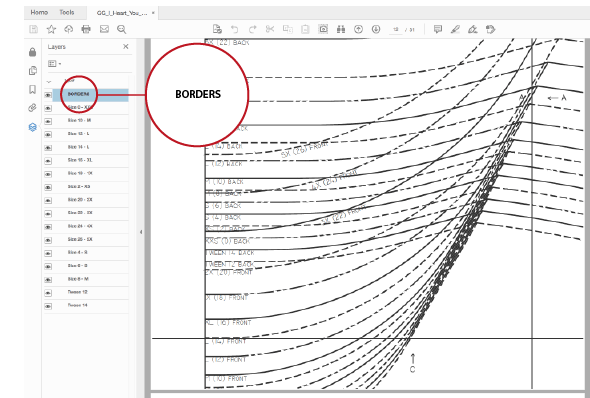
Task: Collapse the side panel with arrow handle
Action: [x=141, y=232]
